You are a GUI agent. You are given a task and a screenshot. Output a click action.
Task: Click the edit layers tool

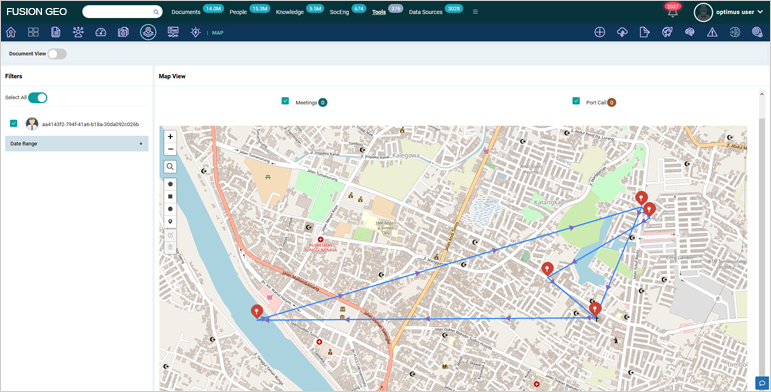(x=170, y=235)
